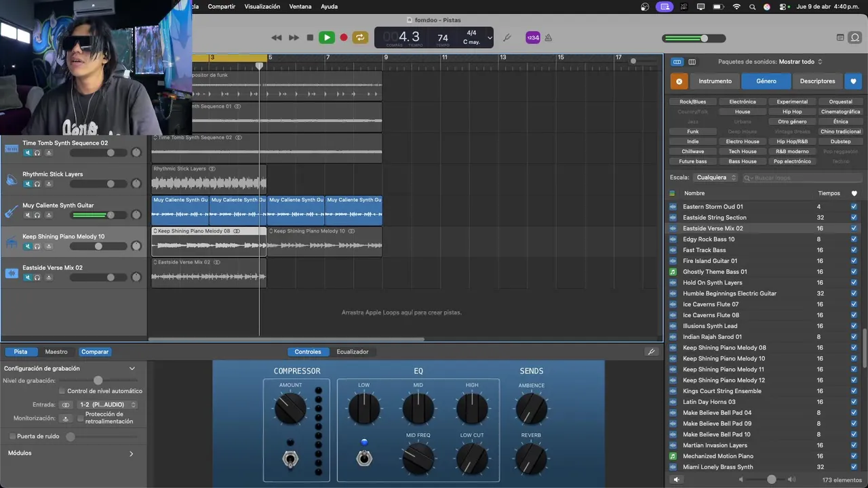Switch to the Ecualizador tab
The width and height of the screenshot is (868, 488).
coord(353,352)
